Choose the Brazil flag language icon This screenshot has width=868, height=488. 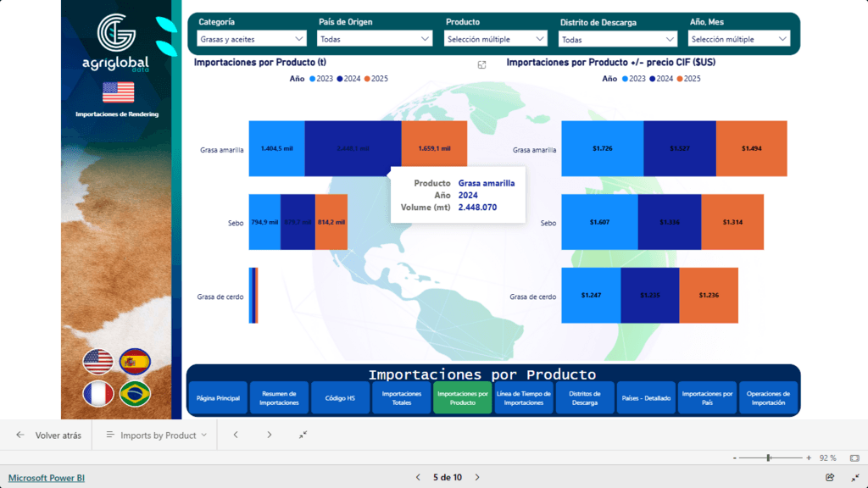[135, 394]
